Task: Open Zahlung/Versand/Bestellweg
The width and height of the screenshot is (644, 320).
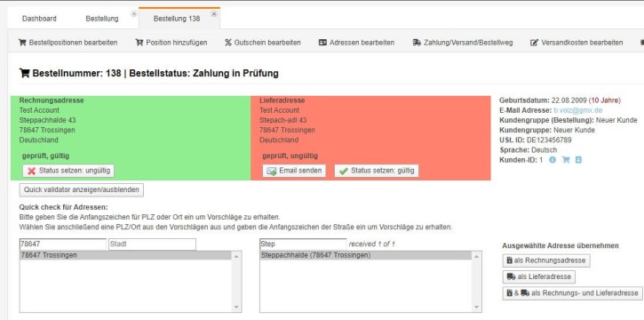Action: point(463,43)
